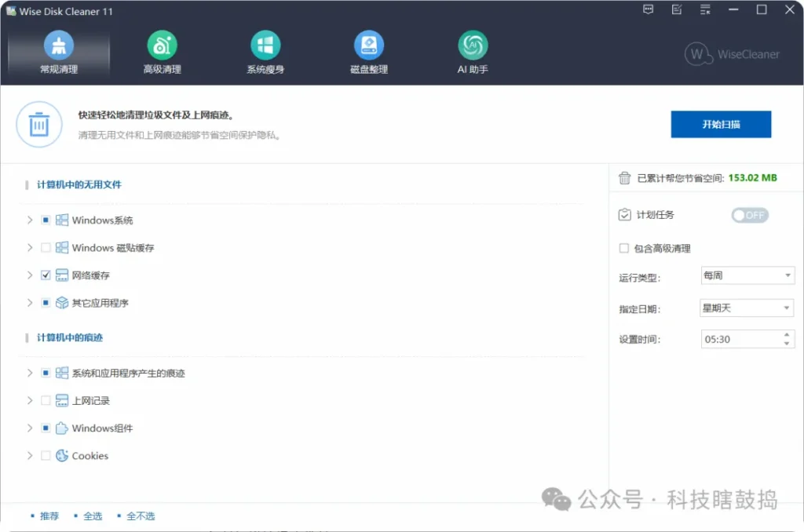The image size is (804, 532).
Task: Click the Cookies cookie icon
Action: tap(61, 456)
